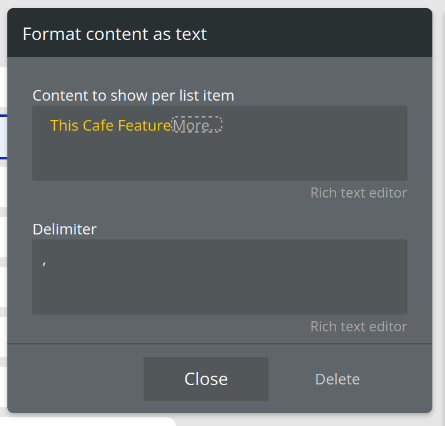Click the blue-outlined element behind the popup
This screenshot has height=426, width=445.
coord(3,137)
